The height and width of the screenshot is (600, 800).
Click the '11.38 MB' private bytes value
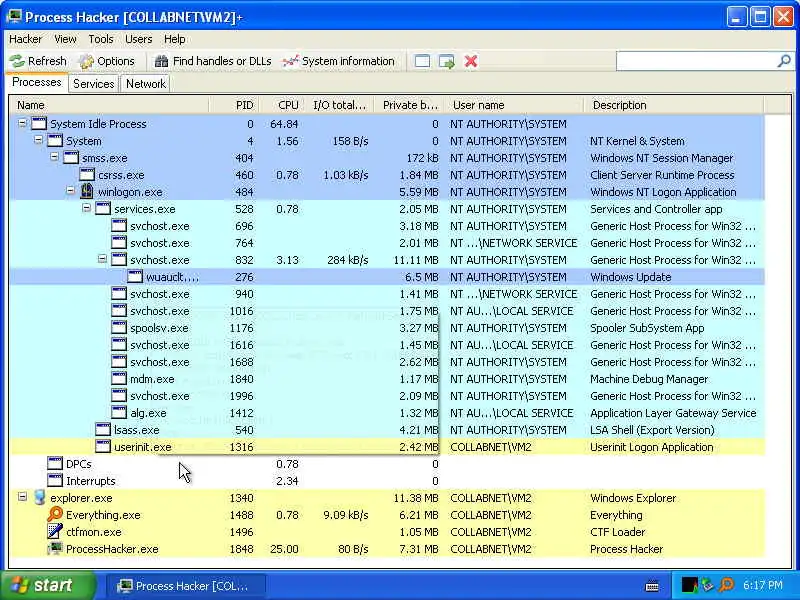point(416,498)
